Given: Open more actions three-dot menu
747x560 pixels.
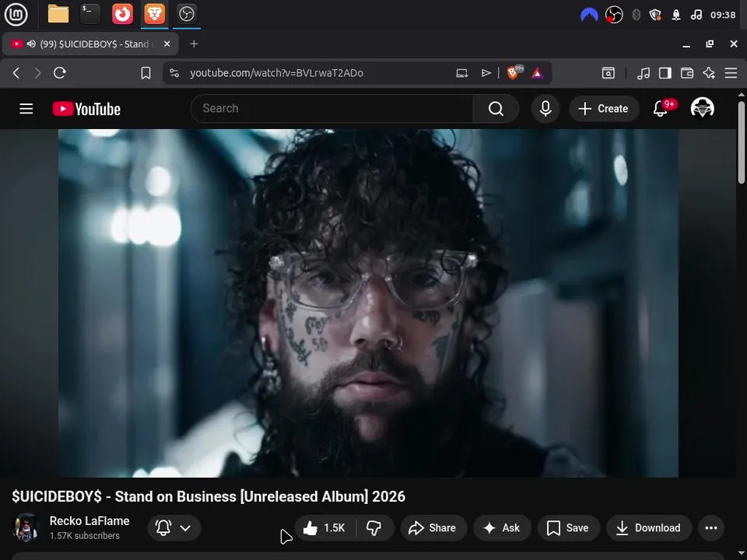Looking at the screenshot, I should pyautogui.click(x=710, y=527).
